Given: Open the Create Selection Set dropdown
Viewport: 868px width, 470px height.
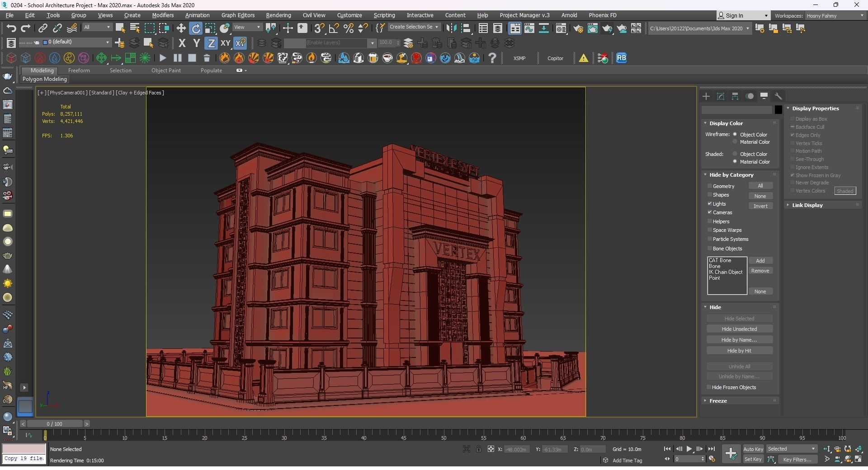Looking at the screenshot, I should (414, 27).
